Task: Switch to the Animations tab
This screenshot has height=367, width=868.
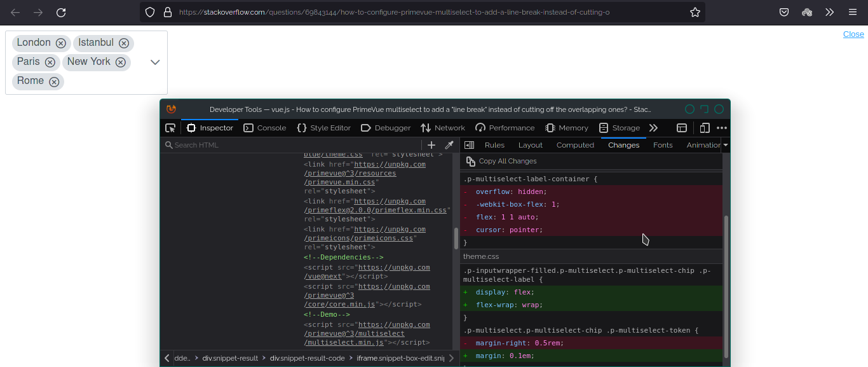Action: pos(703,145)
